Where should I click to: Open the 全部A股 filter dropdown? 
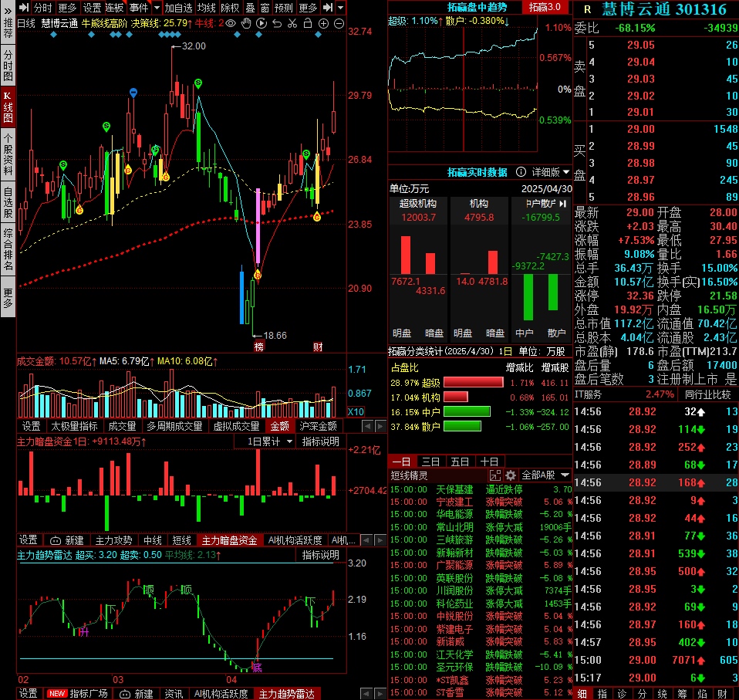[x=545, y=475]
